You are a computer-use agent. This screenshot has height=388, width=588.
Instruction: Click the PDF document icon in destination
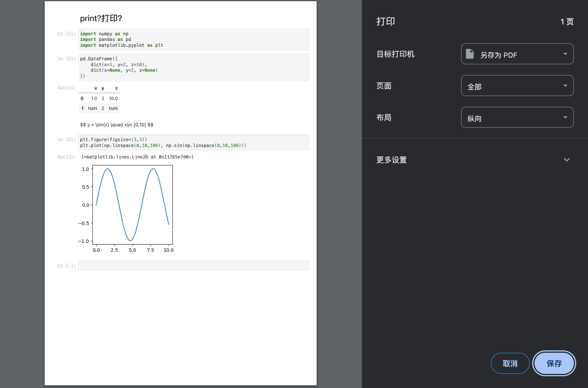[470, 54]
